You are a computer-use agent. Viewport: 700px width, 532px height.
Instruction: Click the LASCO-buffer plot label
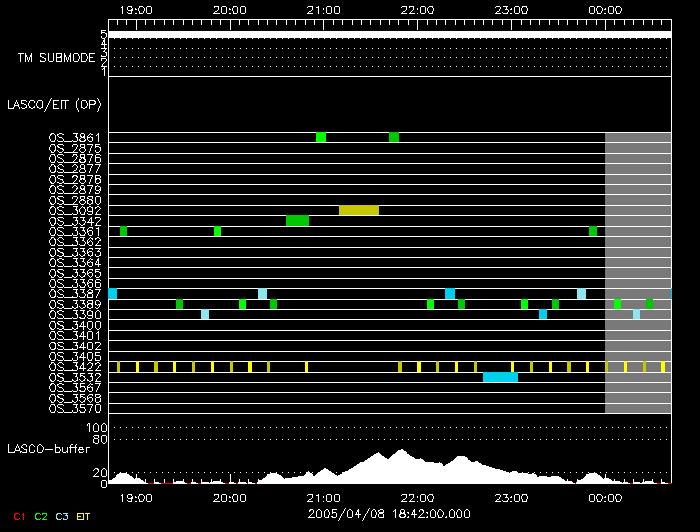(x=48, y=450)
